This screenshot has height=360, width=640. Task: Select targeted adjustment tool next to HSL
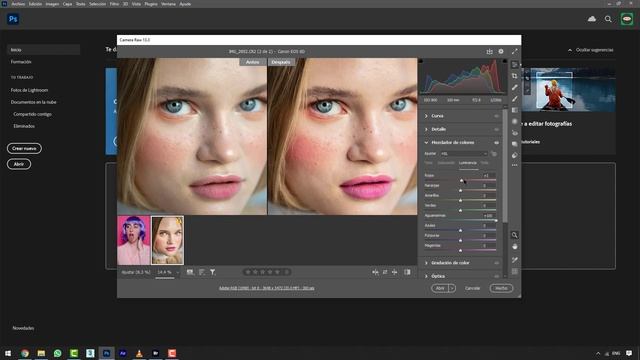point(494,154)
